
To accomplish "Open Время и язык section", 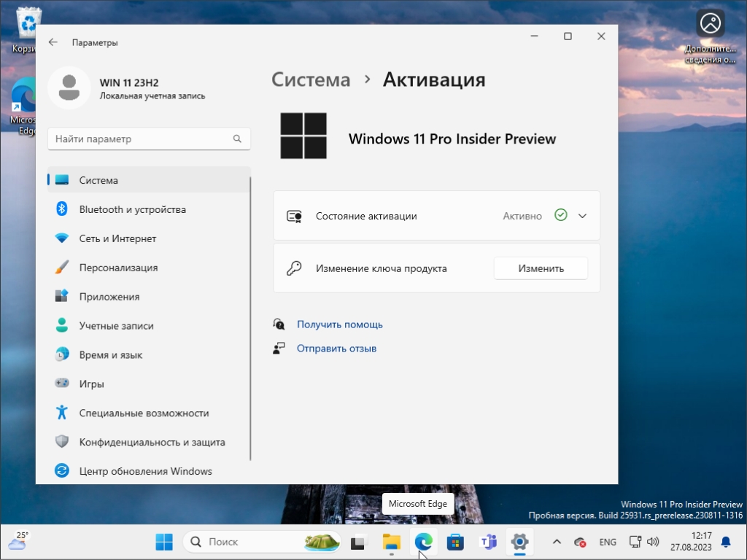I will (x=149, y=354).
